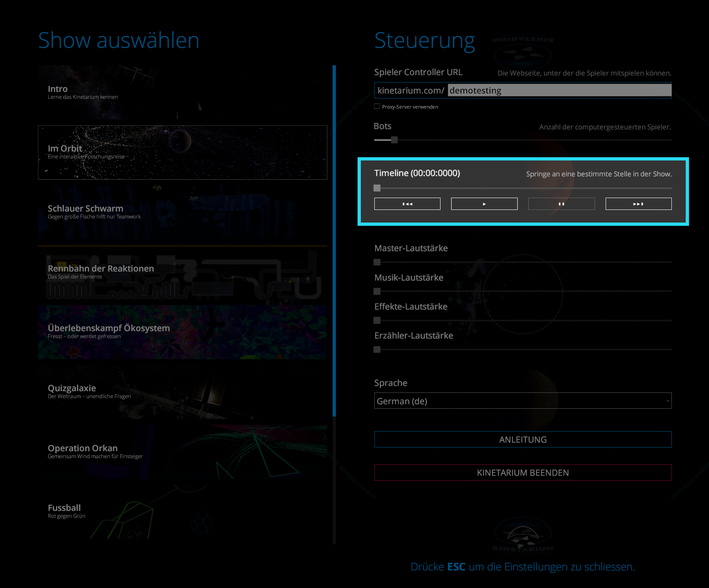Click the Musik-Lautstärke slider handle
The image size is (709, 588).
tap(377, 292)
